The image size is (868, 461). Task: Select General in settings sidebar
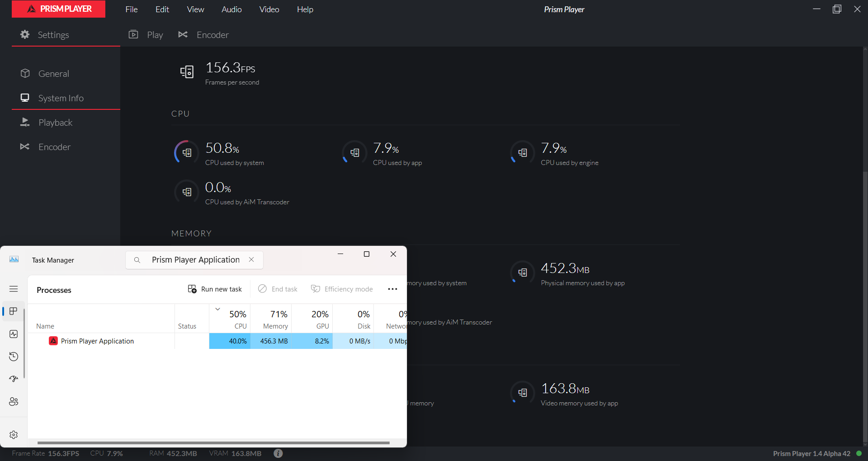(x=66, y=74)
